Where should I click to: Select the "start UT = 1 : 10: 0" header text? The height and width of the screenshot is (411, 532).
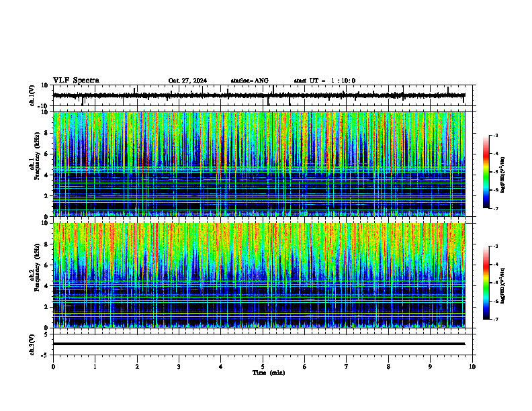click(324, 81)
